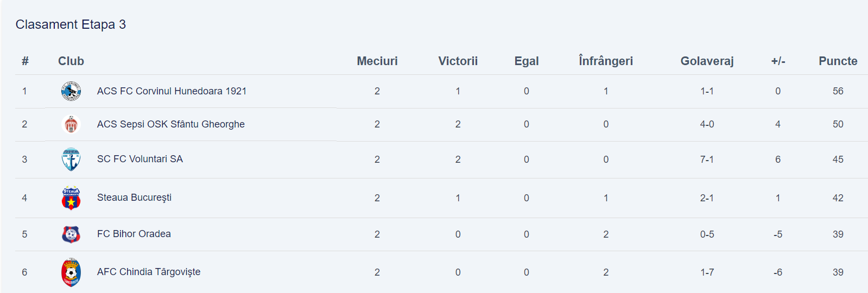Open ACS FC Corvinul Hunedoara 1921 link
Viewport: 868px width, 293px height.
[172, 91]
